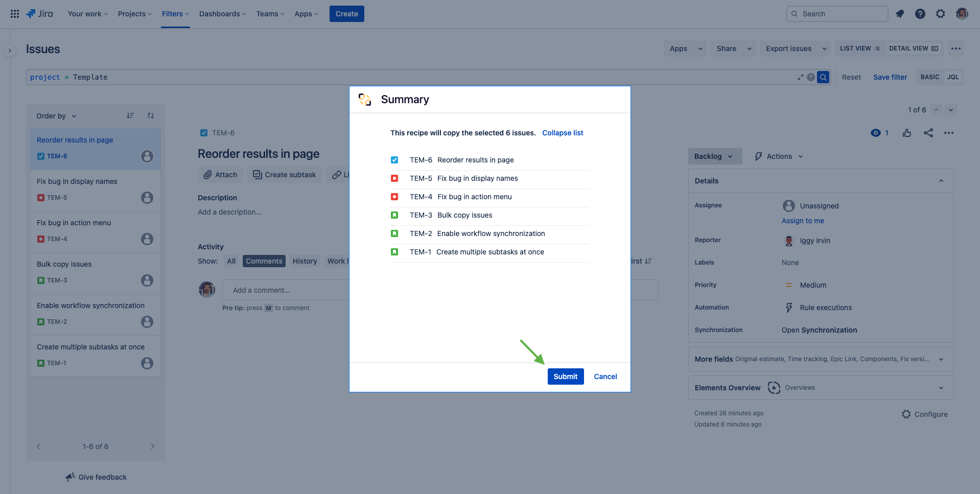The width and height of the screenshot is (980, 494).
Task: Share the issue using the share icon
Action: point(928,133)
